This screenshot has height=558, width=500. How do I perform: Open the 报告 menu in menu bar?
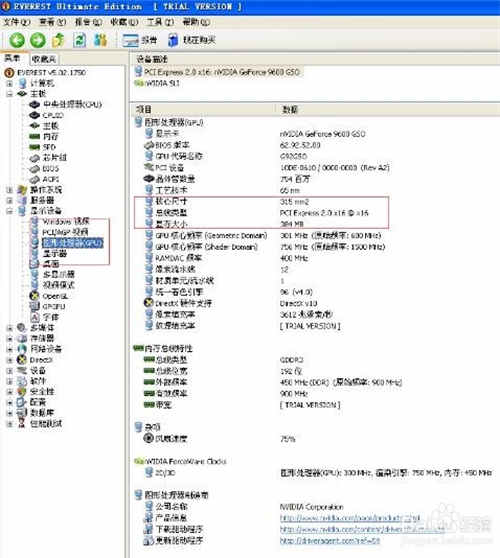[x=88, y=22]
